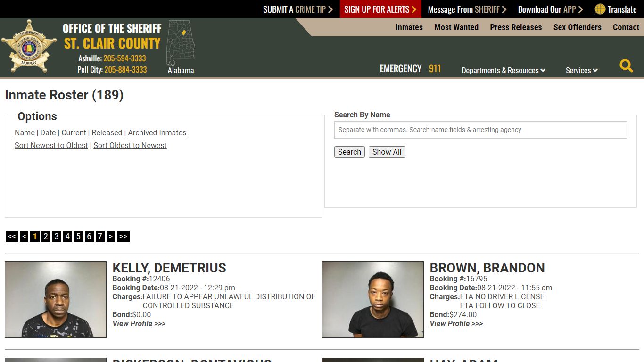
Task: Click booking number 16795
Action: pyautogui.click(x=477, y=279)
